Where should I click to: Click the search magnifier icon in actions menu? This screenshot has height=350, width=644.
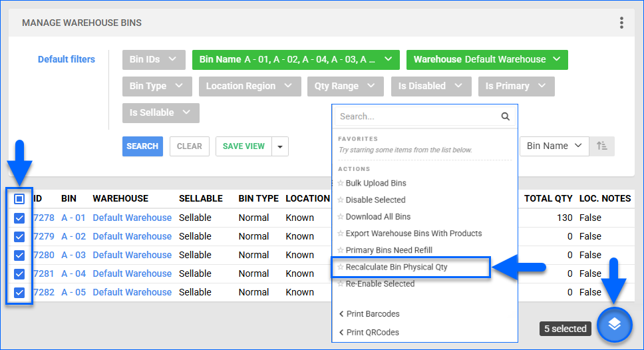click(x=506, y=116)
